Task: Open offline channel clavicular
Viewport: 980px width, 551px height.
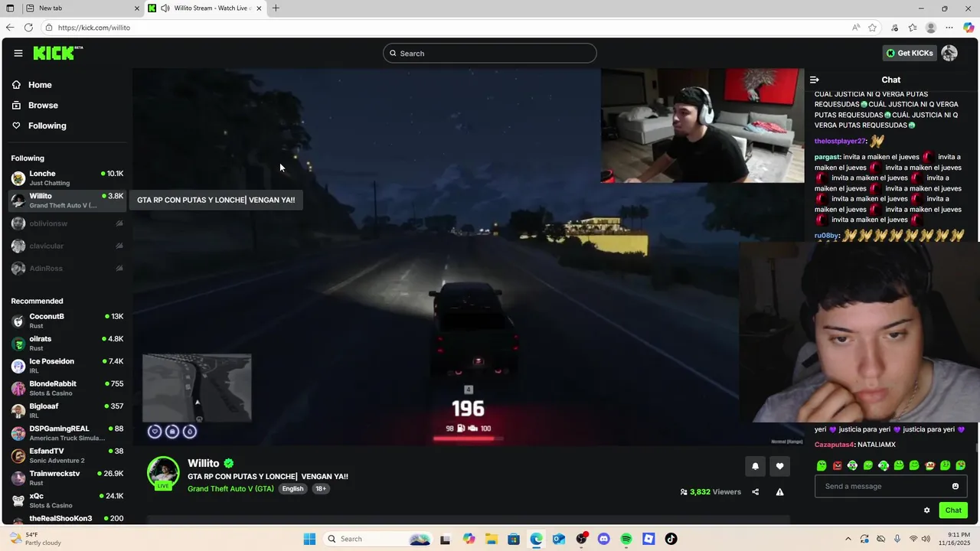Action: pos(67,246)
